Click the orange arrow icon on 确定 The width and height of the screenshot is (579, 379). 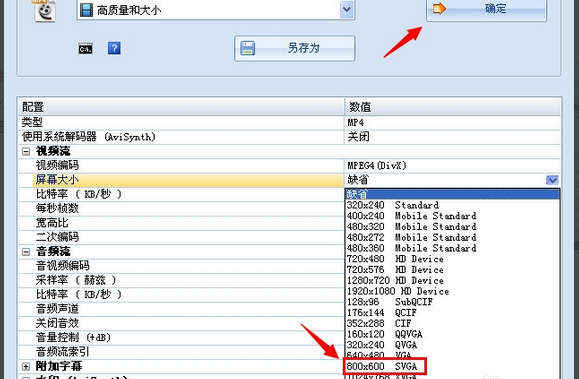439,8
